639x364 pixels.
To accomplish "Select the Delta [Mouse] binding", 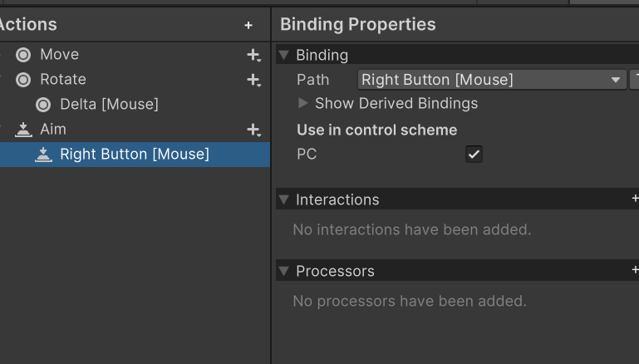I will [109, 105].
